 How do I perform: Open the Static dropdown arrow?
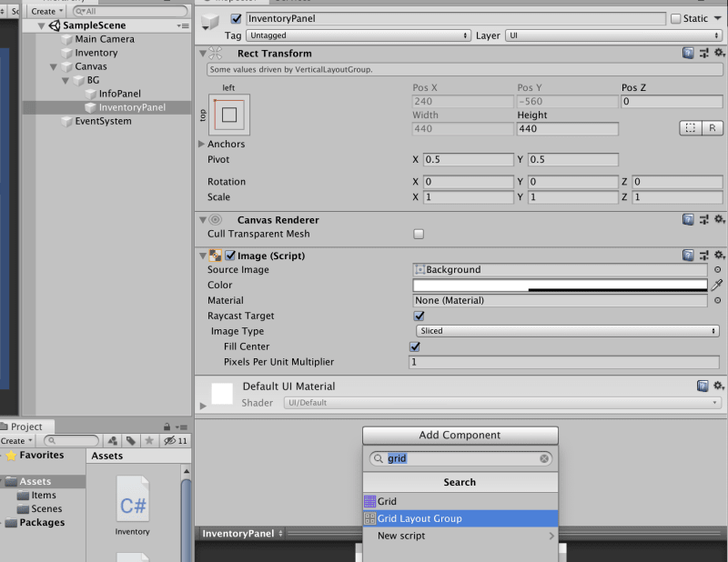[x=717, y=18]
